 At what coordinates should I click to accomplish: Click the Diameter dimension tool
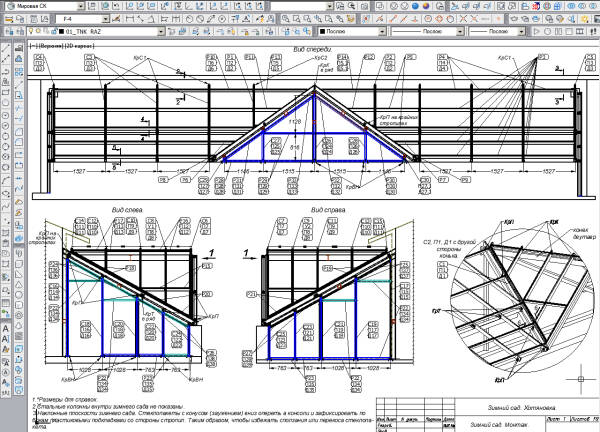click(x=201, y=19)
